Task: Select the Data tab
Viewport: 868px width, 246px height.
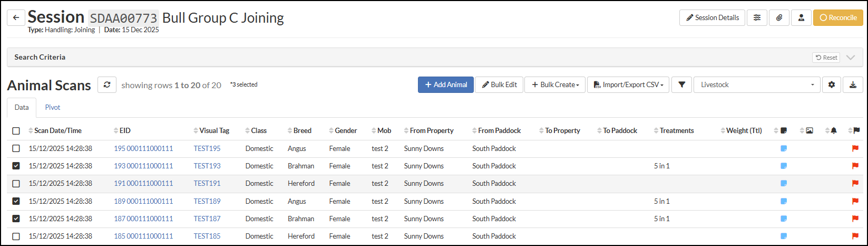Action: tap(22, 108)
